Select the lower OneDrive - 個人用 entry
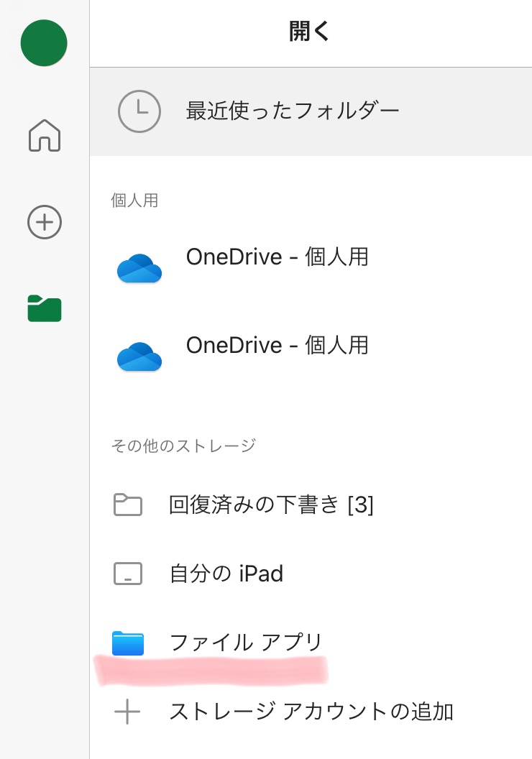Screen dimensions: 532x759 pyautogui.click(x=277, y=346)
